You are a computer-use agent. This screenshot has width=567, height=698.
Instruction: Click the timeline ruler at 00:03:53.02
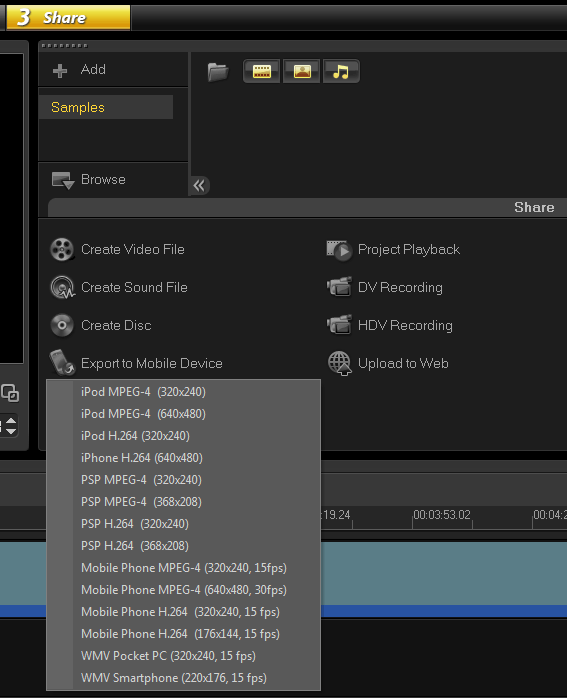(441, 515)
